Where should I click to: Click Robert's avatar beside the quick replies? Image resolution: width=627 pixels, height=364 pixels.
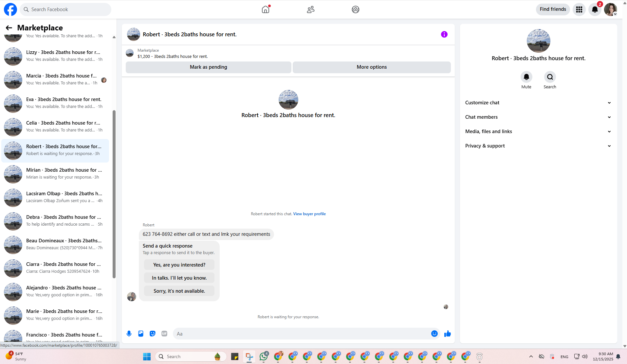pos(132,297)
